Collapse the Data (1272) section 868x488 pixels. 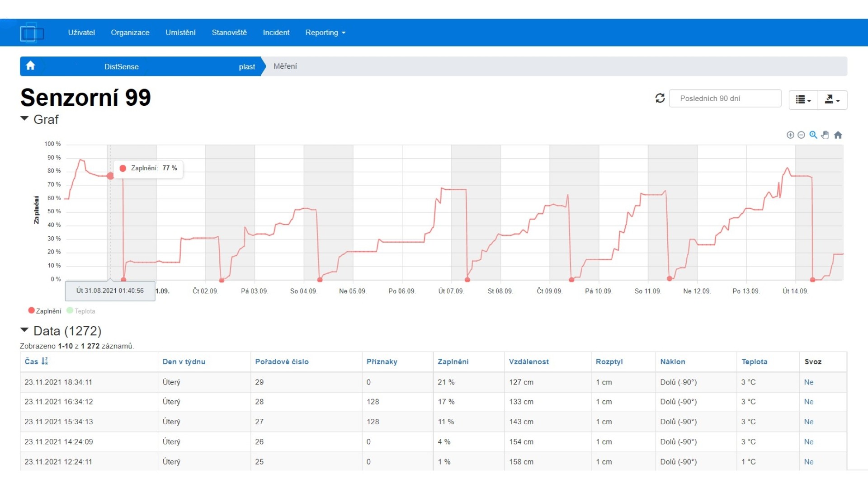tap(61, 331)
